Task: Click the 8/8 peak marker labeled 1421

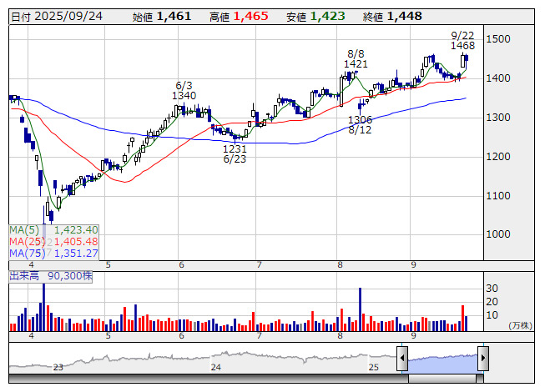Action: [x=356, y=58]
